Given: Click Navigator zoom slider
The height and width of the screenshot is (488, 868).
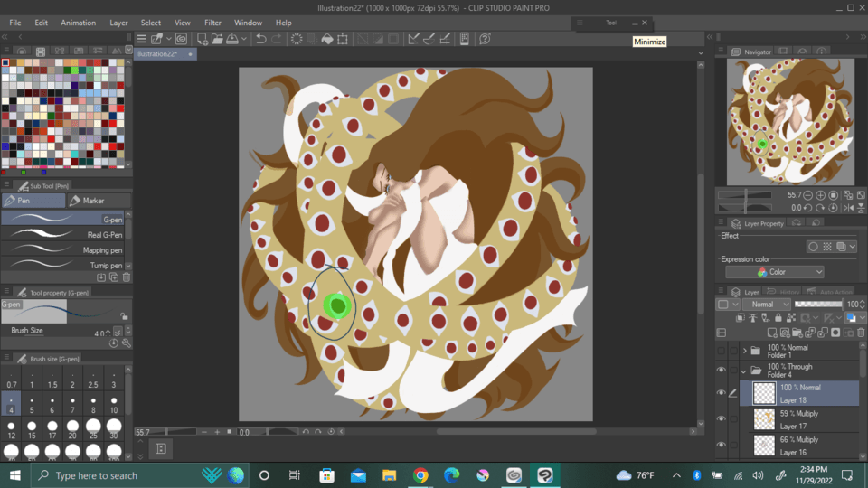Looking at the screenshot, I should click(745, 195).
